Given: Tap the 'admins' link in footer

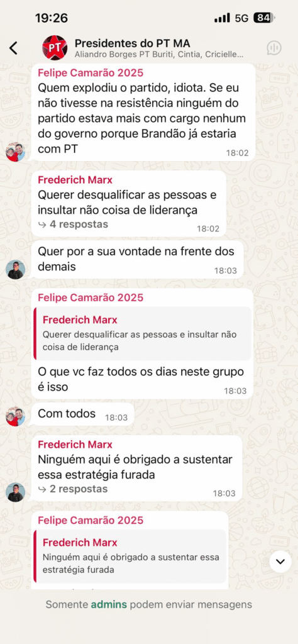Looking at the screenshot, I should (109, 604).
